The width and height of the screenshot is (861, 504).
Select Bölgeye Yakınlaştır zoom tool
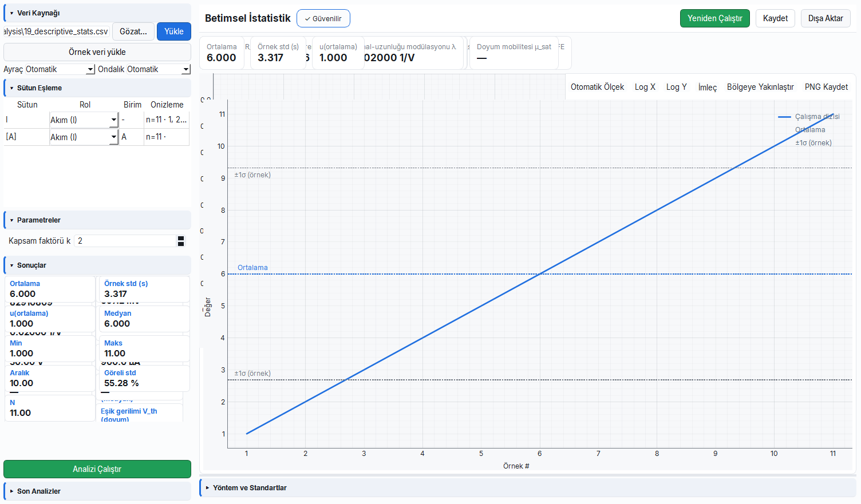point(760,87)
